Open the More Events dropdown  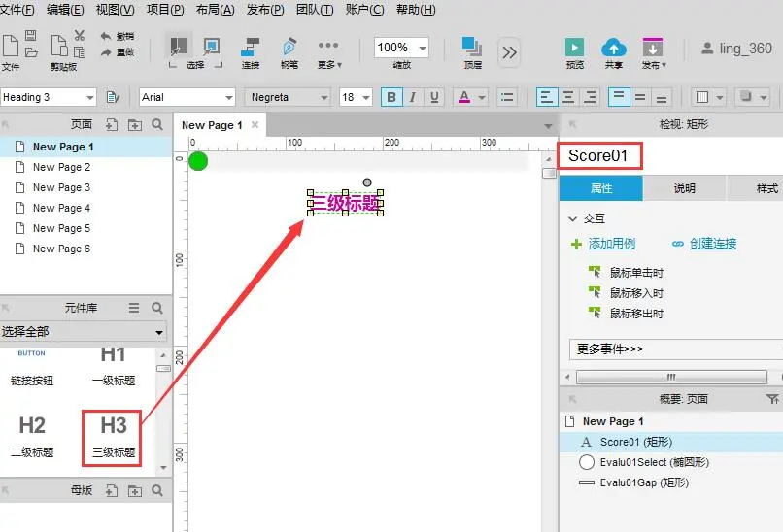(675, 349)
